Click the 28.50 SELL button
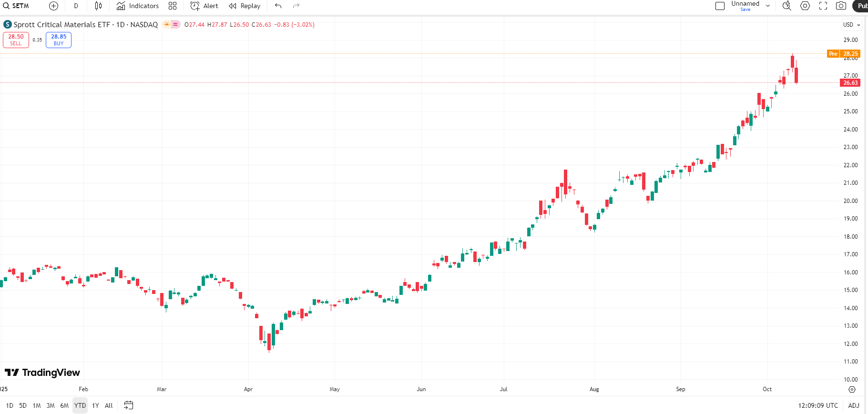 pyautogui.click(x=16, y=40)
